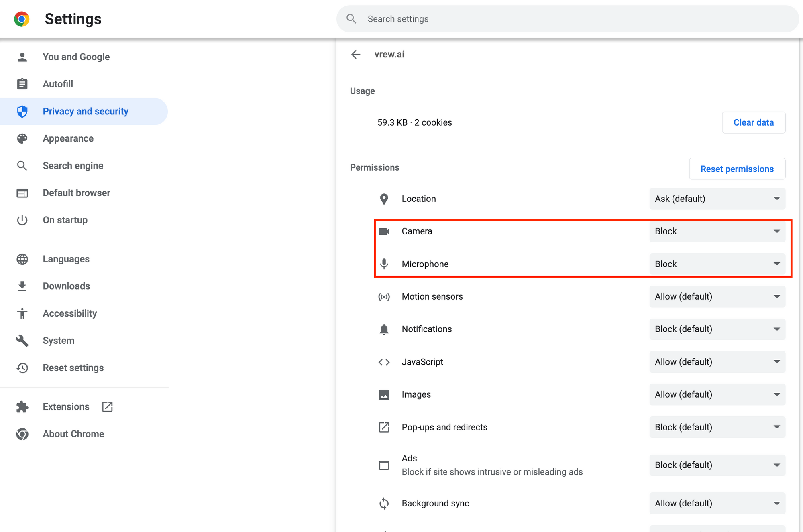This screenshot has height=532, width=803.
Task: Click the Reset permissions button
Action: coord(737,169)
